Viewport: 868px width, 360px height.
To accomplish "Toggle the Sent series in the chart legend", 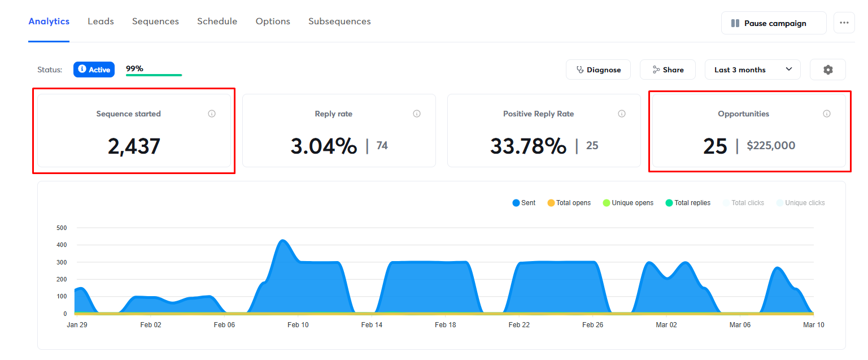I will pyautogui.click(x=523, y=202).
